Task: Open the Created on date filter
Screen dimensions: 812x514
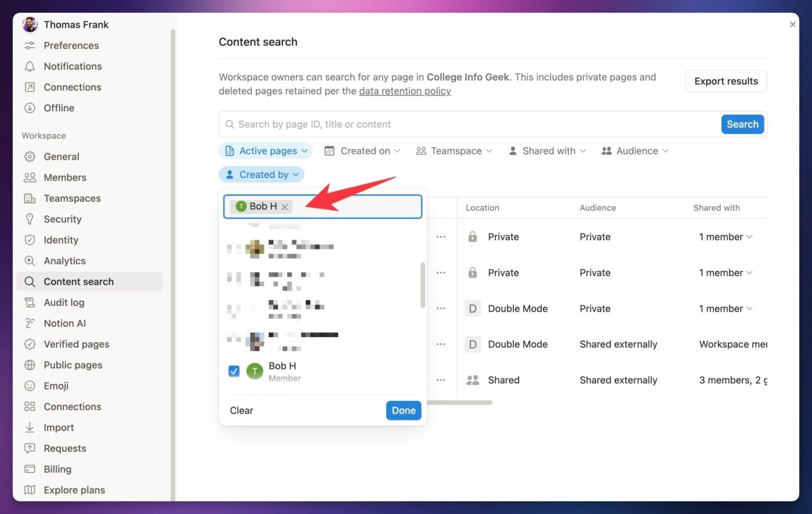Action: click(x=362, y=150)
